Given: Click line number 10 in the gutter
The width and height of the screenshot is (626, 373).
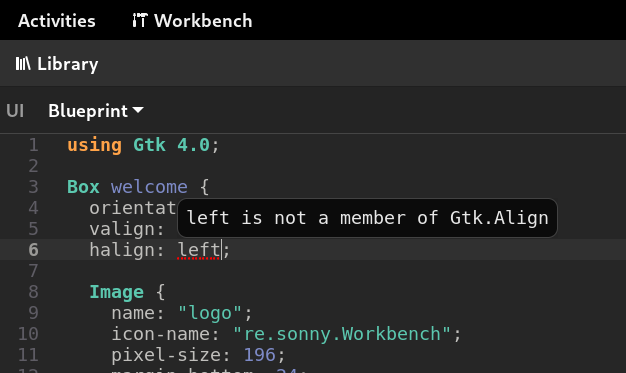Looking at the screenshot, I should tap(28, 334).
